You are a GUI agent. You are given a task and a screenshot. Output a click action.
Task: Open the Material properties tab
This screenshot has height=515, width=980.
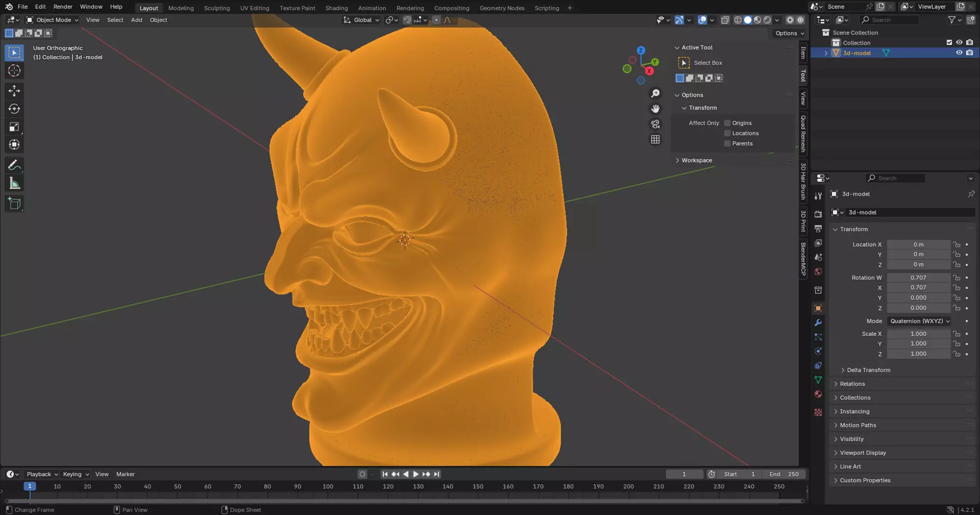(x=818, y=394)
